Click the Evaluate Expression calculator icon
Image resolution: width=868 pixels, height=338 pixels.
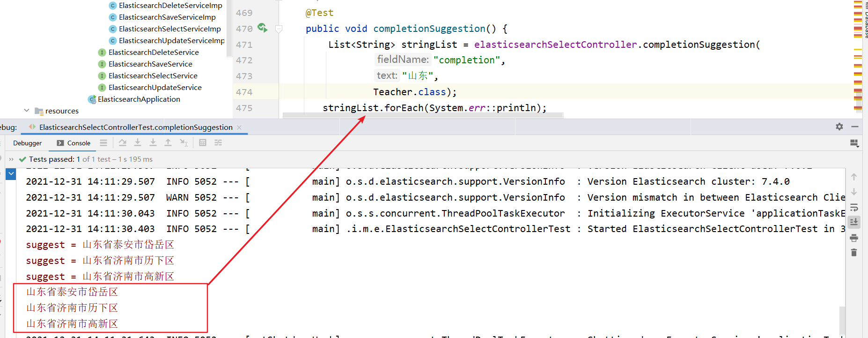click(x=203, y=143)
